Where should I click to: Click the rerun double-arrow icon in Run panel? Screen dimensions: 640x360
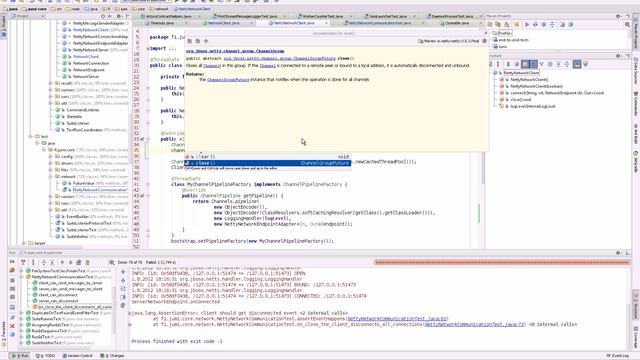[x=12, y=262]
